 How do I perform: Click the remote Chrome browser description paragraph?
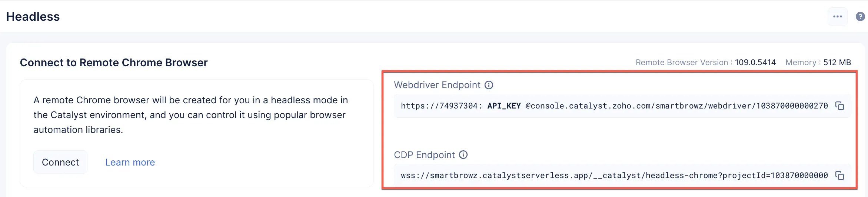pos(191,115)
